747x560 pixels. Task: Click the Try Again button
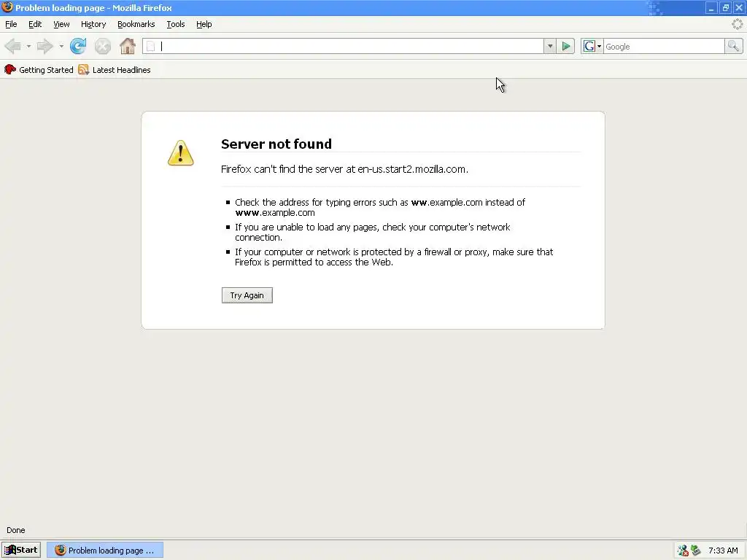pos(247,295)
